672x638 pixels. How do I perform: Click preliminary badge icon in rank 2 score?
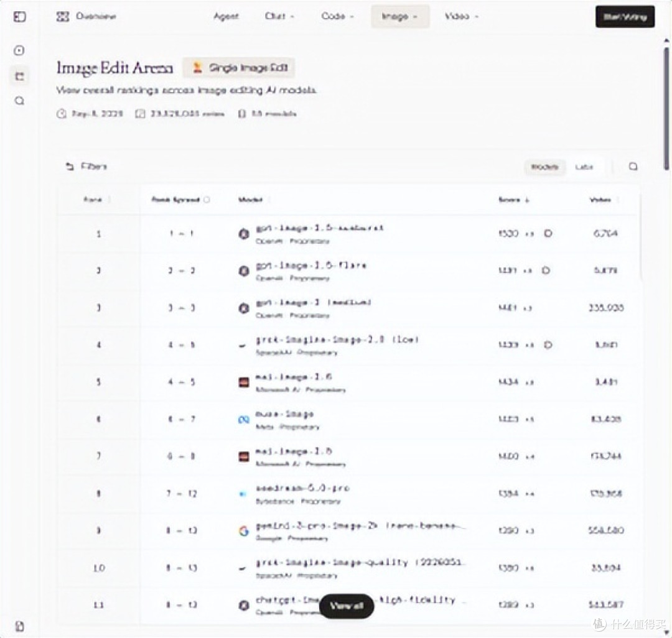pos(546,270)
